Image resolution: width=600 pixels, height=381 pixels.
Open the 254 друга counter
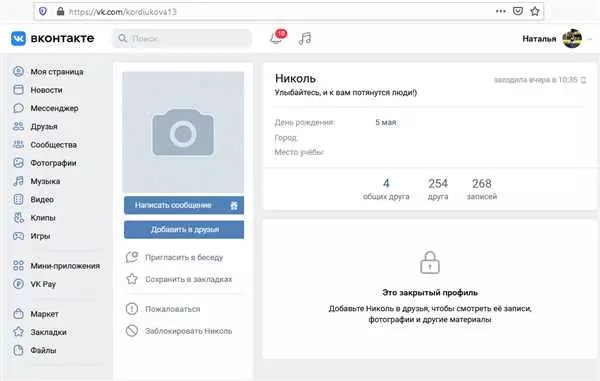438,189
